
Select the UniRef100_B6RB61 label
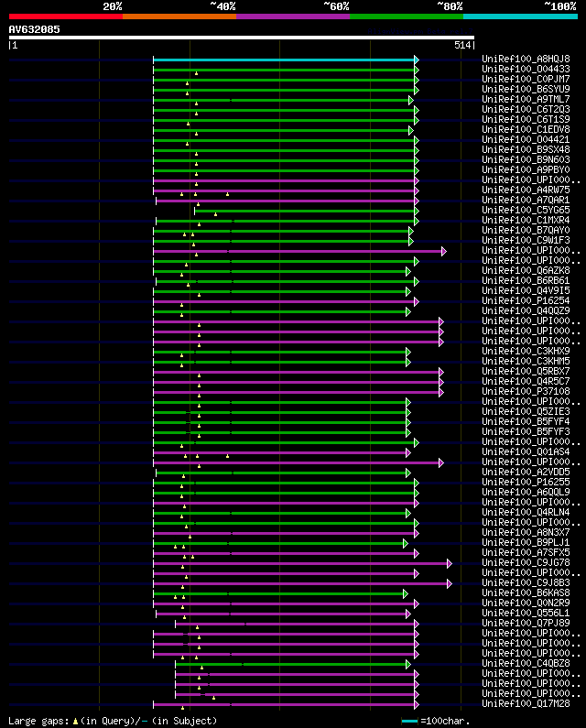[526, 280]
